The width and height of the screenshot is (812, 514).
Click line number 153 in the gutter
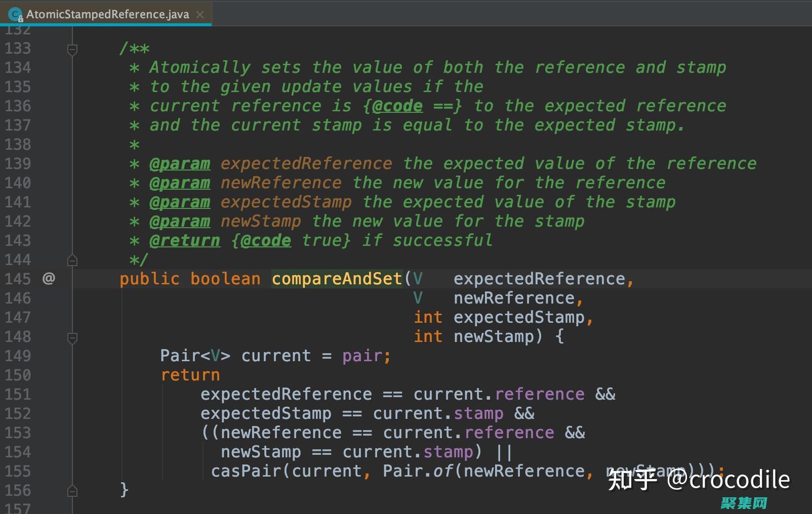tap(18, 433)
